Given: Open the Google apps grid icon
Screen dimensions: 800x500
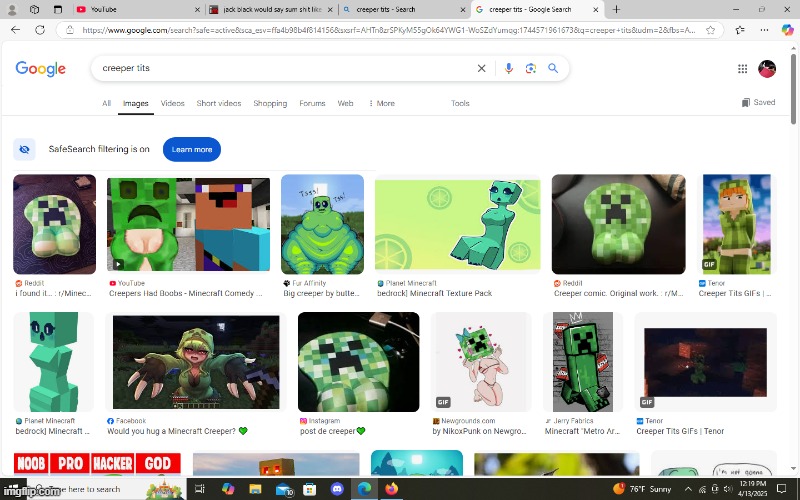Looking at the screenshot, I should 742,68.
